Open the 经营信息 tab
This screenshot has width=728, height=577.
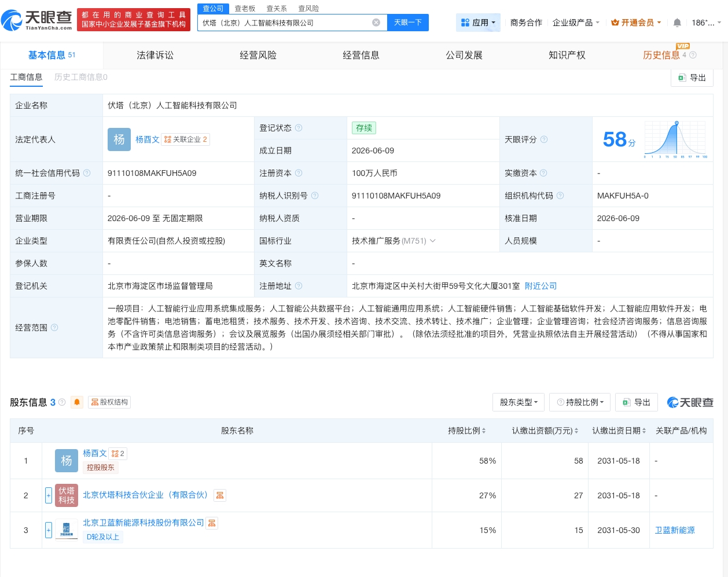361,55
